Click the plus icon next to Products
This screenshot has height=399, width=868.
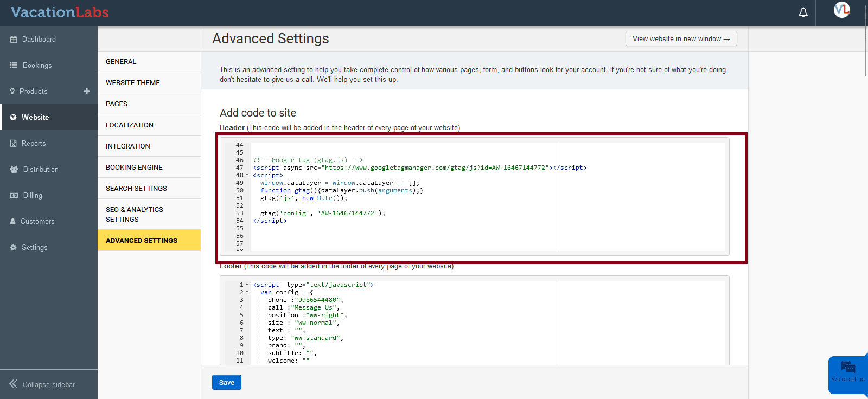[87, 91]
